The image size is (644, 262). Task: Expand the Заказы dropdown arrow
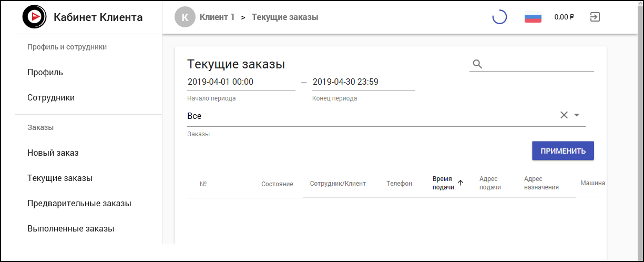coord(576,115)
